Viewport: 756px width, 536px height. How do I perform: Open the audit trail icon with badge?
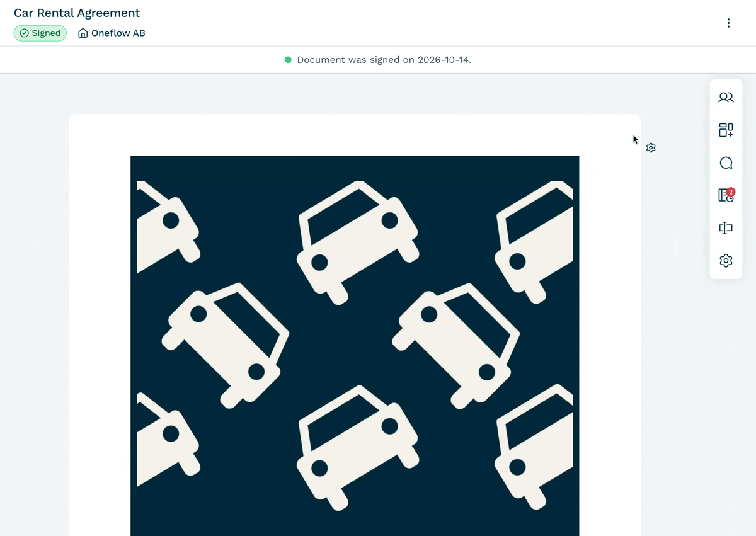pyautogui.click(x=726, y=195)
